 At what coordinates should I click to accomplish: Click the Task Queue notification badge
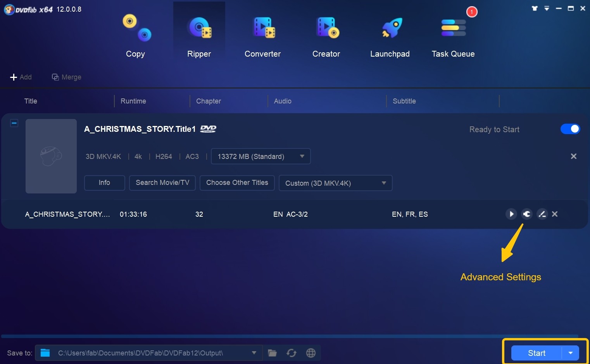[x=471, y=12]
